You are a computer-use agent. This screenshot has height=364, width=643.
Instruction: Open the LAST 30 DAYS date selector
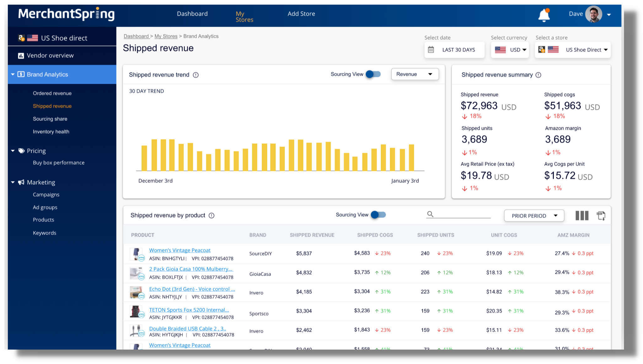(454, 50)
